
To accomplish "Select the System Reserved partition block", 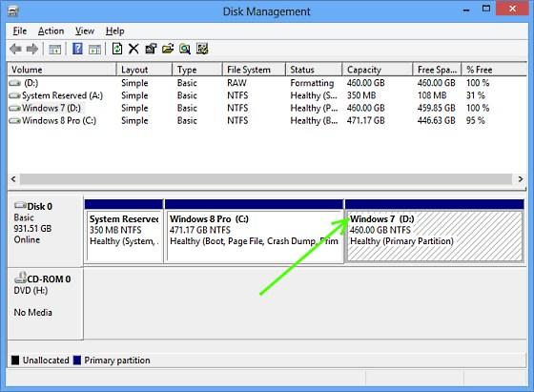I will click(124, 232).
